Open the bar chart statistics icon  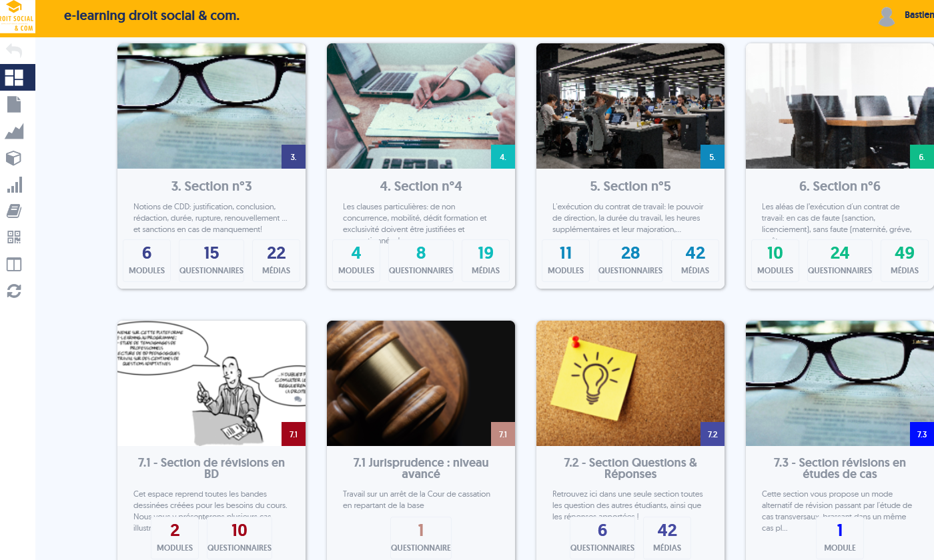[x=14, y=185]
